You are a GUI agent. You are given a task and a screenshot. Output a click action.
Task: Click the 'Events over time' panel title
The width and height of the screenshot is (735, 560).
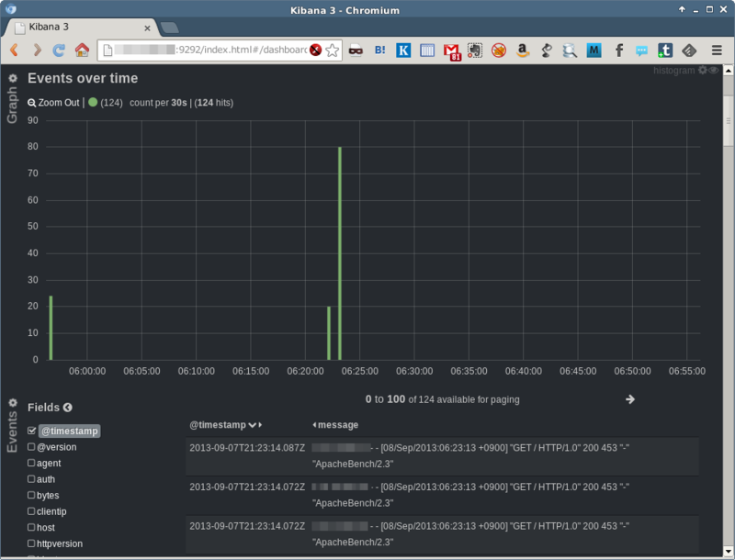point(83,78)
